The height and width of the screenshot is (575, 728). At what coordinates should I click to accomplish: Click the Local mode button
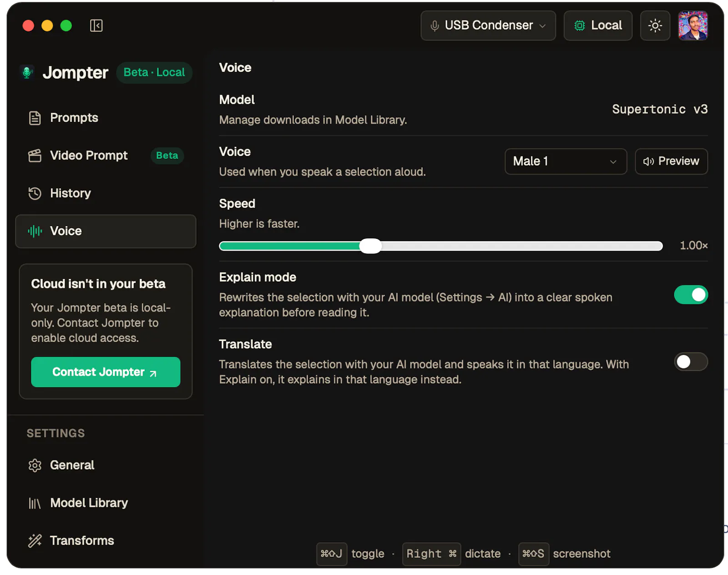(598, 25)
